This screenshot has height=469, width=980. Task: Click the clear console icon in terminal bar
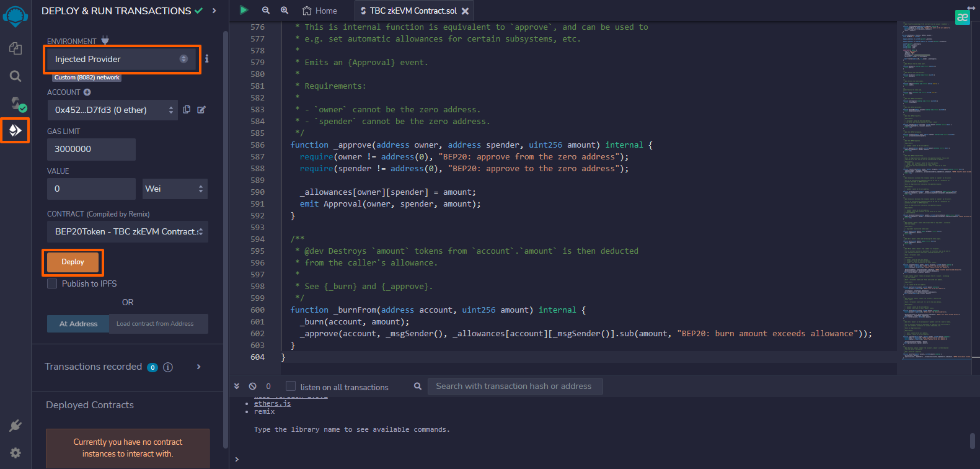252,386
